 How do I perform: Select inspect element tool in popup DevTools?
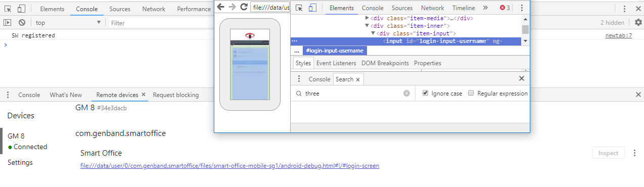click(x=299, y=8)
